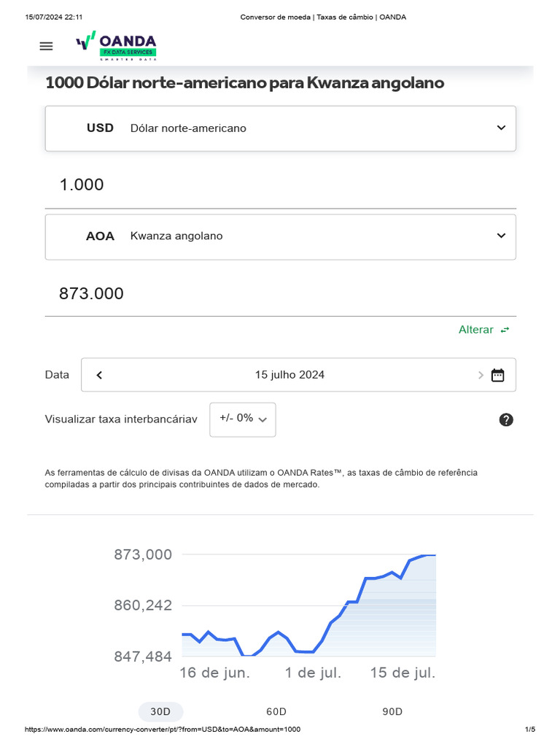Open the calendar date picker icon

pos(498,375)
